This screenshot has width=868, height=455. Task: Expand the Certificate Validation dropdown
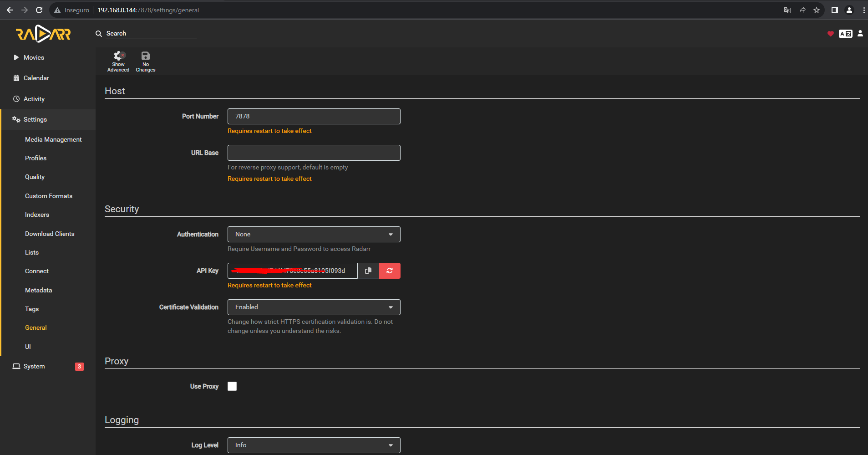(x=314, y=307)
